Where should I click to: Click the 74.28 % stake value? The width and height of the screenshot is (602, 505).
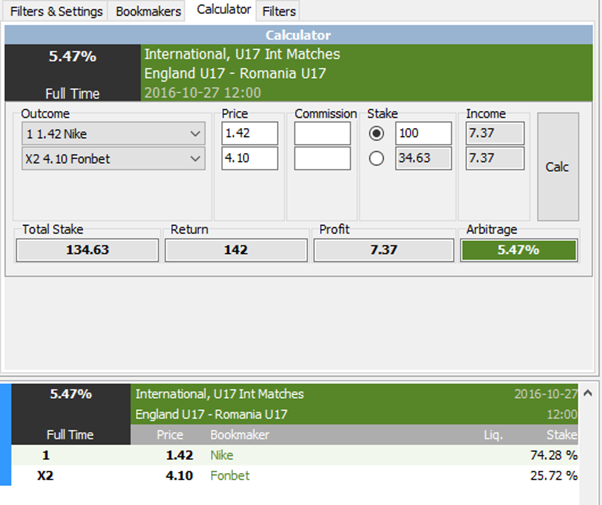pyautogui.click(x=554, y=455)
